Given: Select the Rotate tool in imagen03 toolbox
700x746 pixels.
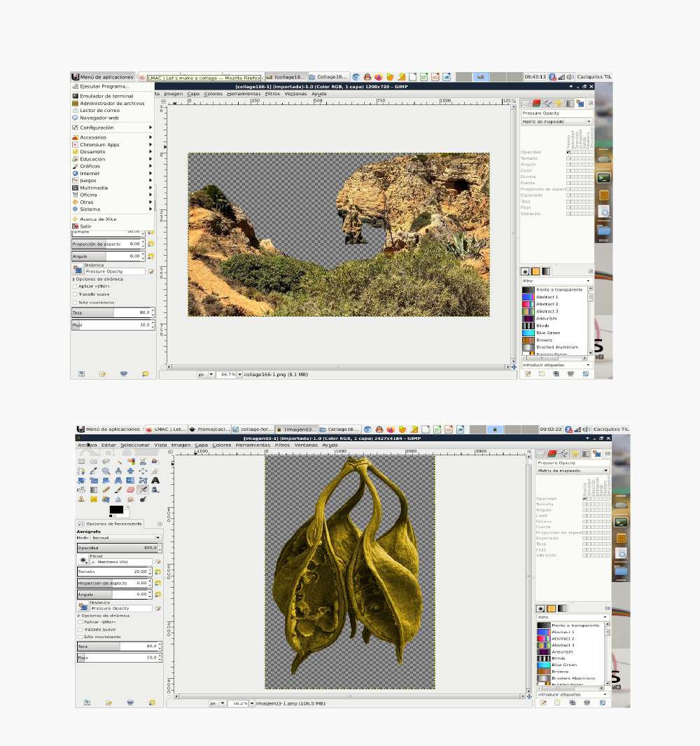Looking at the screenshot, I should (81, 480).
